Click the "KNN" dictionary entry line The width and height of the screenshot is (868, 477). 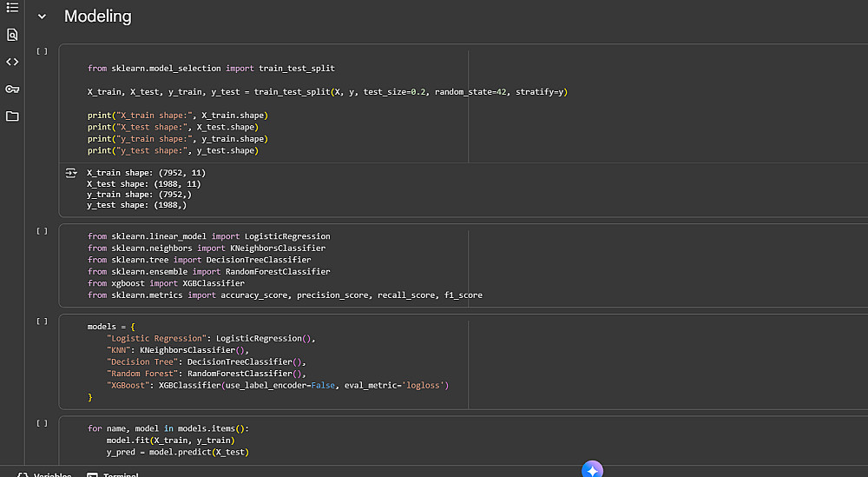tap(178, 350)
